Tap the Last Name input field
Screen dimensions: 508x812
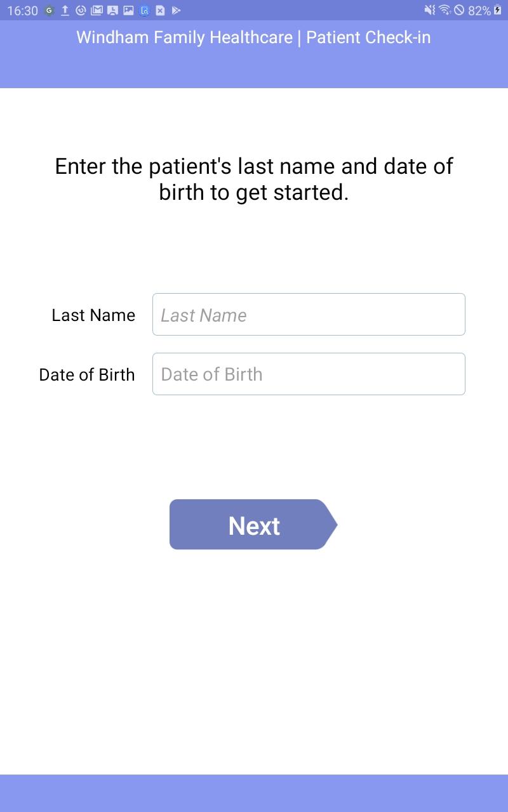tap(309, 314)
